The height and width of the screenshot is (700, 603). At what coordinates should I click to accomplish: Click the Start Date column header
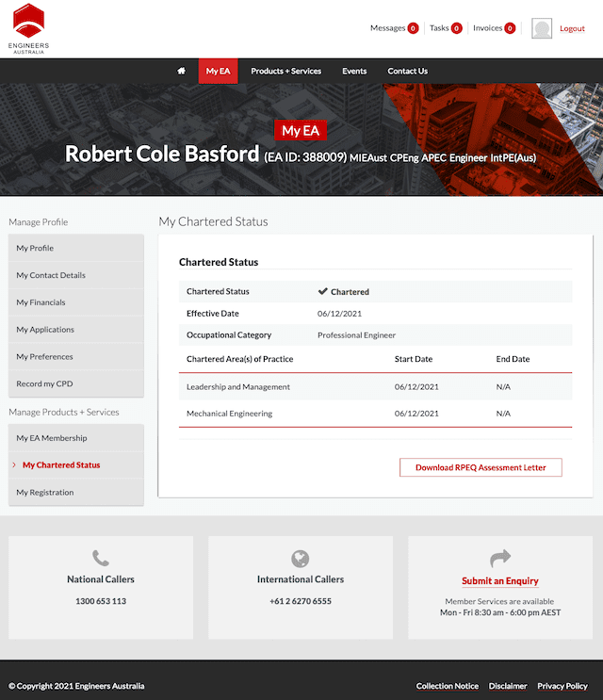[x=414, y=359]
